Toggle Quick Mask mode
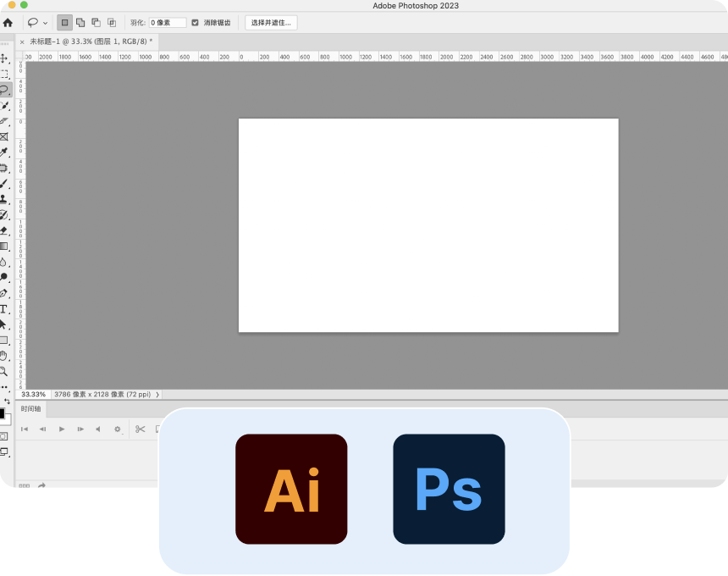This screenshot has height=576, width=728. coord(4,436)
